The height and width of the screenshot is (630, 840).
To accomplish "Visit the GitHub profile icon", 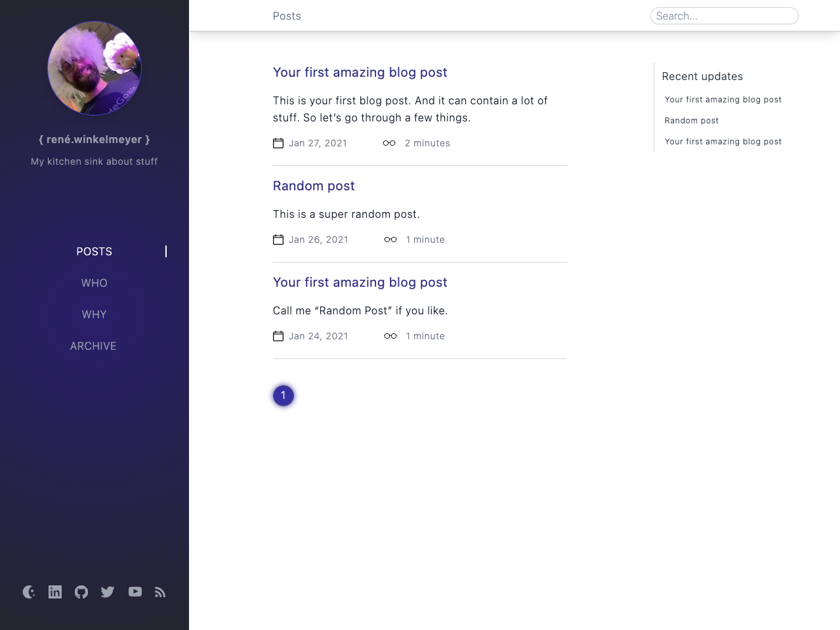I will pos(81,592).
